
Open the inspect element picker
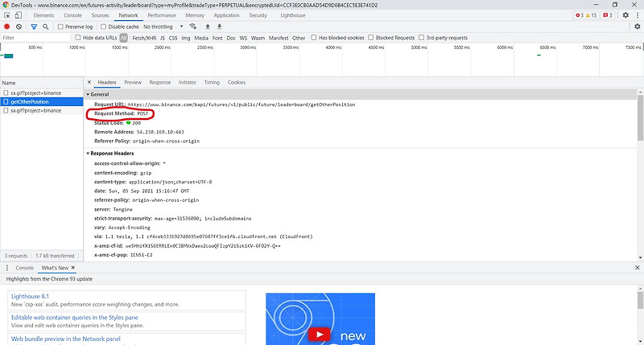(x=7, y=15)
